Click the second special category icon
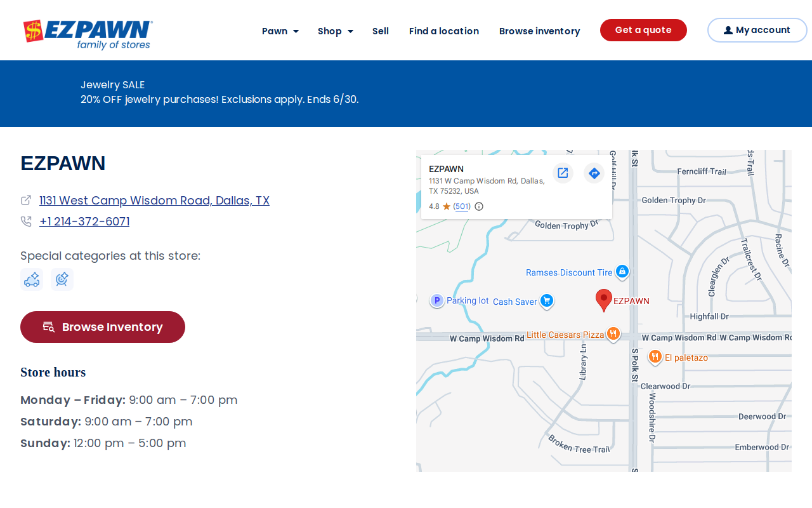Viewport: 812px width, 508px height. pyautogui.click(x=62, y=279)
